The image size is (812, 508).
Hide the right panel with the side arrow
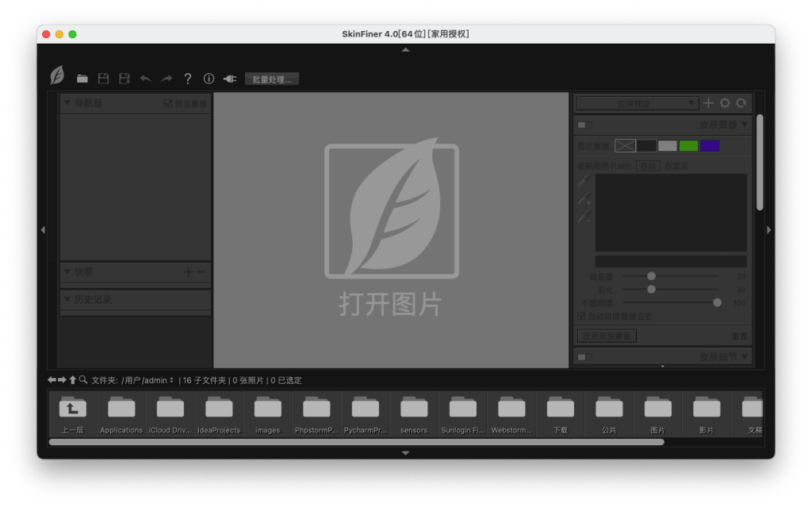[769, 229]
